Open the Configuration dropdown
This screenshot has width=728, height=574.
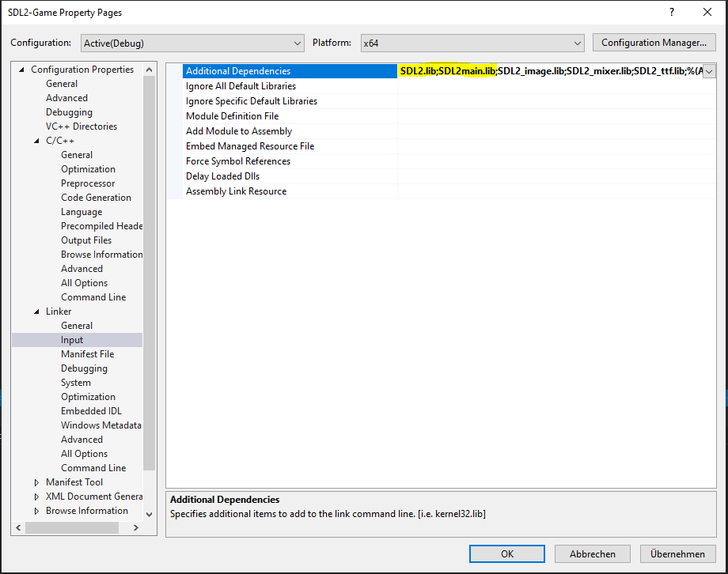point(191,43)
